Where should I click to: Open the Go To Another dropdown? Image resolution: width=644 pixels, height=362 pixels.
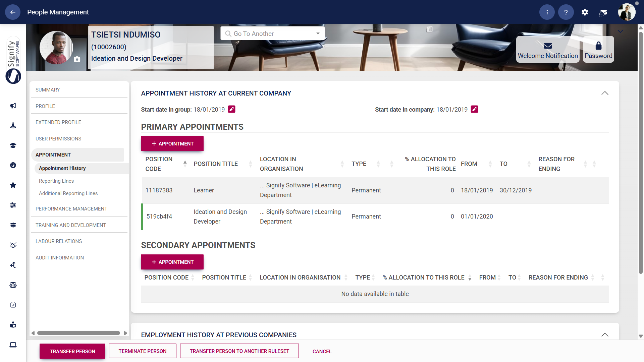pyautogui.click(x=318, y=34)
